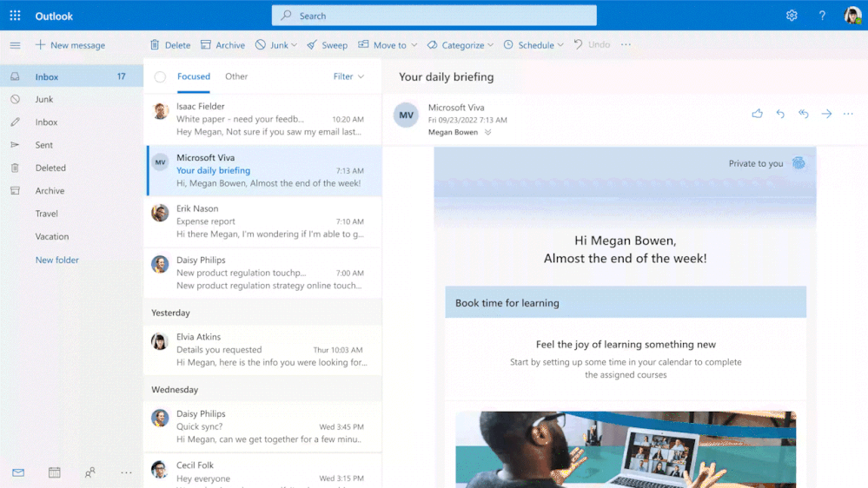This screenshot has height=488, width=868.
Task: Switch to the Other inbox tab
Action: (236, 76)
